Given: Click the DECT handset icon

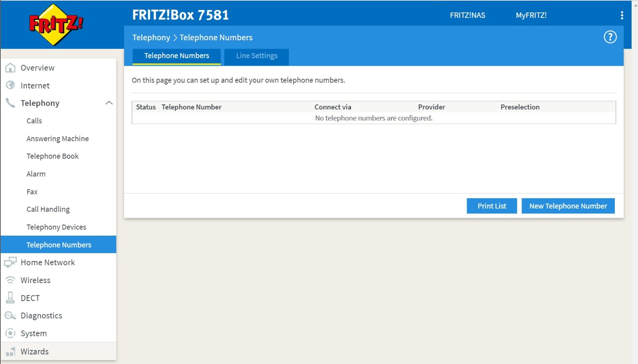Looking at the screenshot, I should click(10, 298).
